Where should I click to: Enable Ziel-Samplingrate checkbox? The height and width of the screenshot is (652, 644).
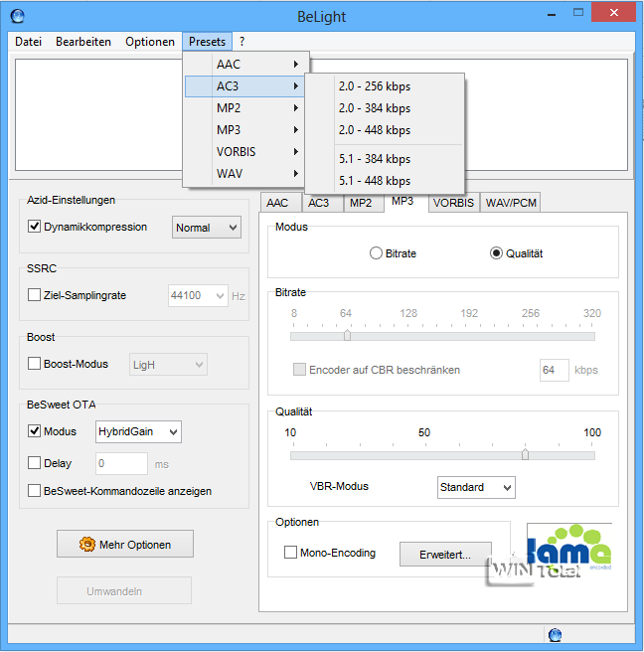pyautogui.click(x=34, y=295)
